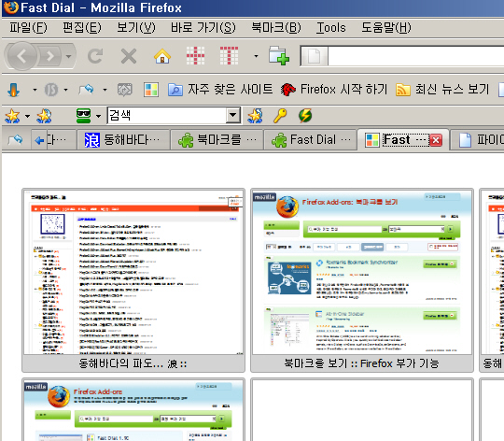Viewport: 504px width, 441px height.
Task: Go to the Home page
Action: tap(162, 56)
